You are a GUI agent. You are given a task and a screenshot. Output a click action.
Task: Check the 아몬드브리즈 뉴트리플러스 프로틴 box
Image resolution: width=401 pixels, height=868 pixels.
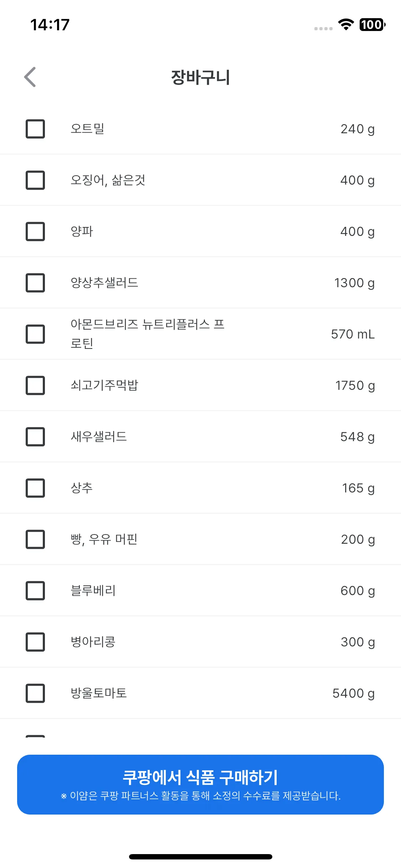point(35,334)
